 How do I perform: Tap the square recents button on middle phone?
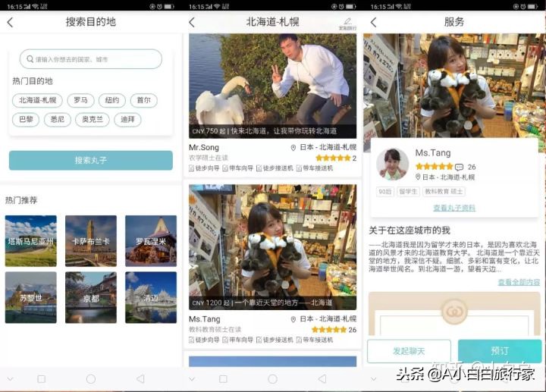[223, 379]
